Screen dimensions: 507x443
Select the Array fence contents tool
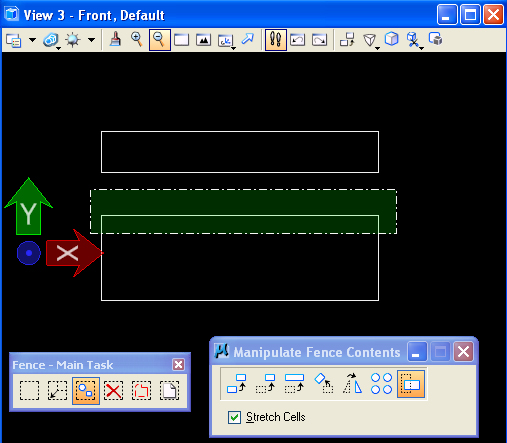point(381,384)
